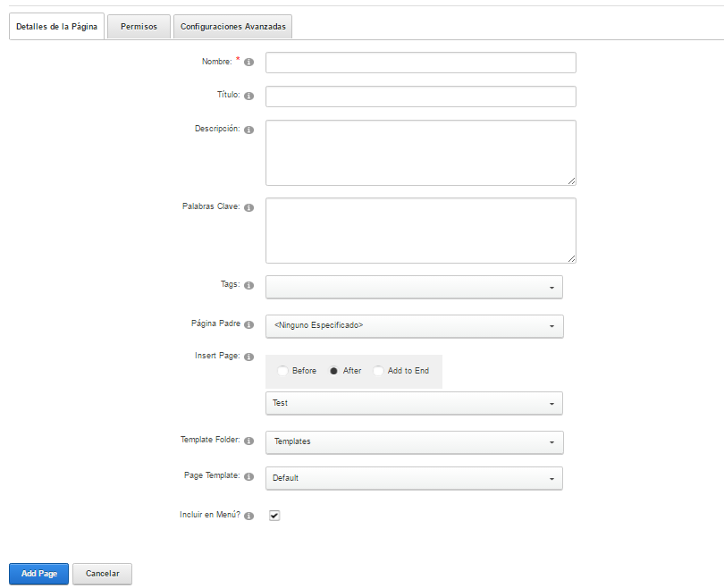Open the Template Folder dropdown

(415, 442)
